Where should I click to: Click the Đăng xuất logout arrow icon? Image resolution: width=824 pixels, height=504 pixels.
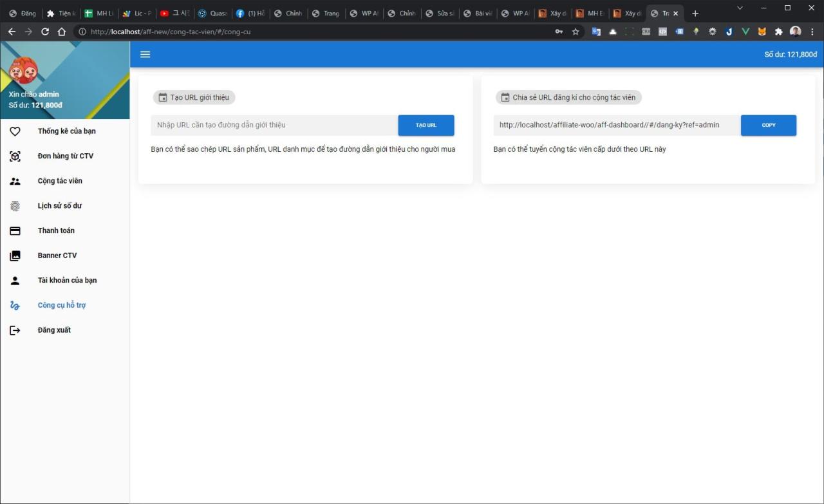(x=15, y=330)
